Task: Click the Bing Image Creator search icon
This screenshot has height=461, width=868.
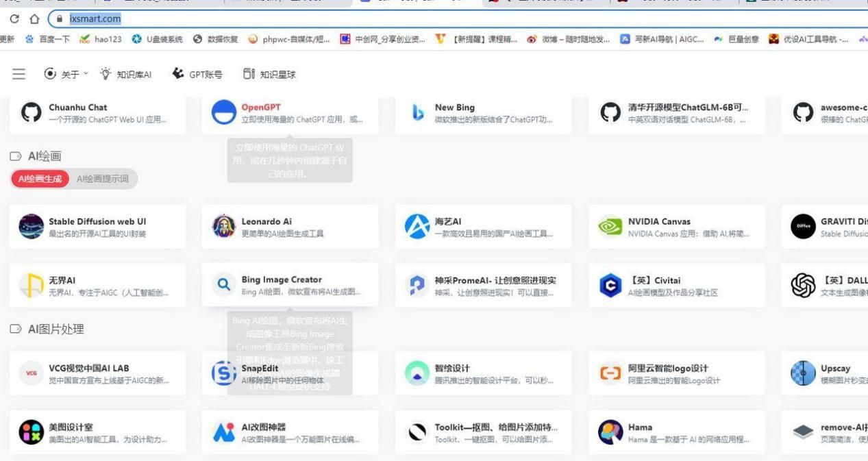Action: pos(224,284)
